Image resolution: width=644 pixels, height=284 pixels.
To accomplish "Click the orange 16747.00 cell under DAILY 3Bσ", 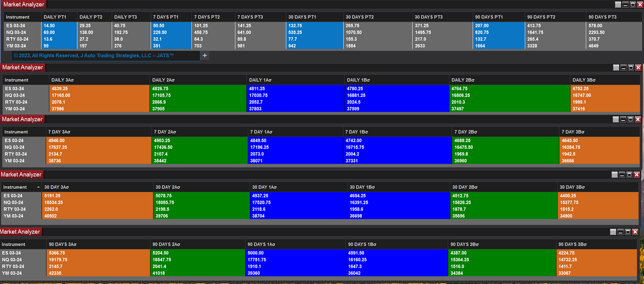I will tap(605, 95).
